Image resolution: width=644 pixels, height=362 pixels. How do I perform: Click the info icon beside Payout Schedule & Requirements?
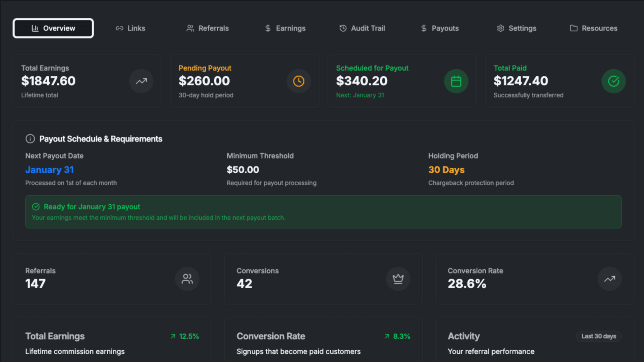(30, 139)
